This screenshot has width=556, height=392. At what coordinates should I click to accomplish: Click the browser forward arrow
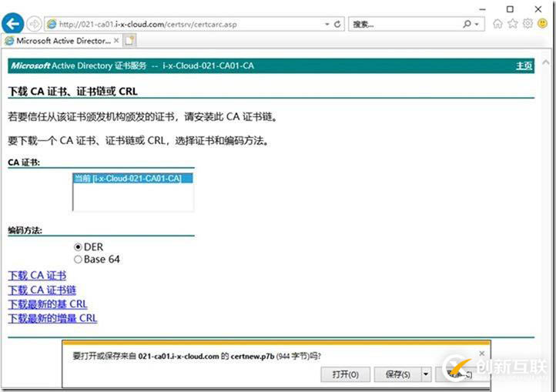pyautogui.click(x=34, y=24)
